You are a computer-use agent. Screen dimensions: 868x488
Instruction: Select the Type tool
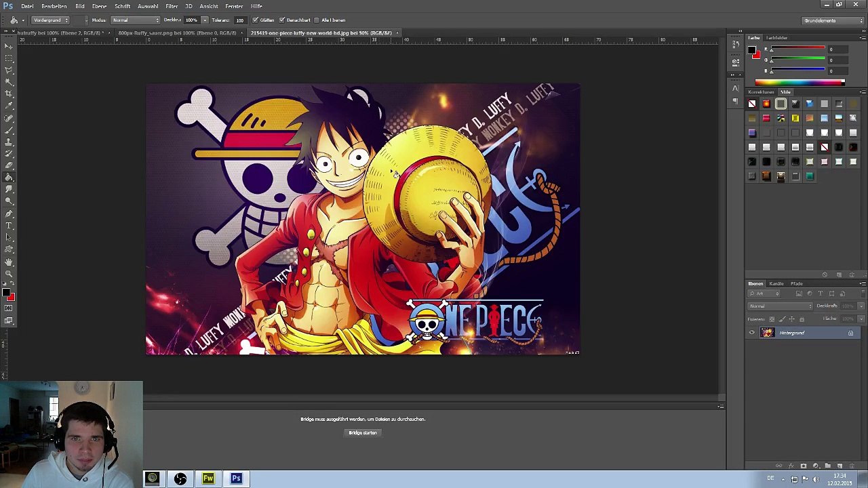pos(8,225)
